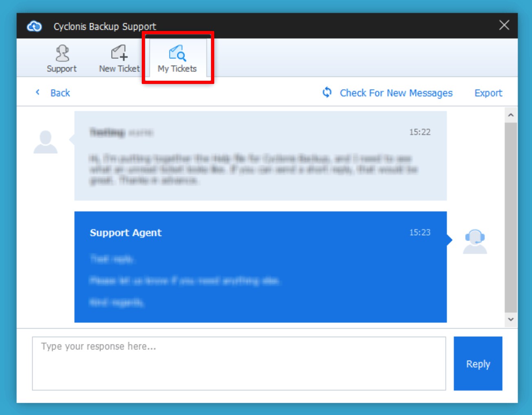Click the user avatar beside first message
The width and height of the screenshot is (532, 415).
point(45,142)
